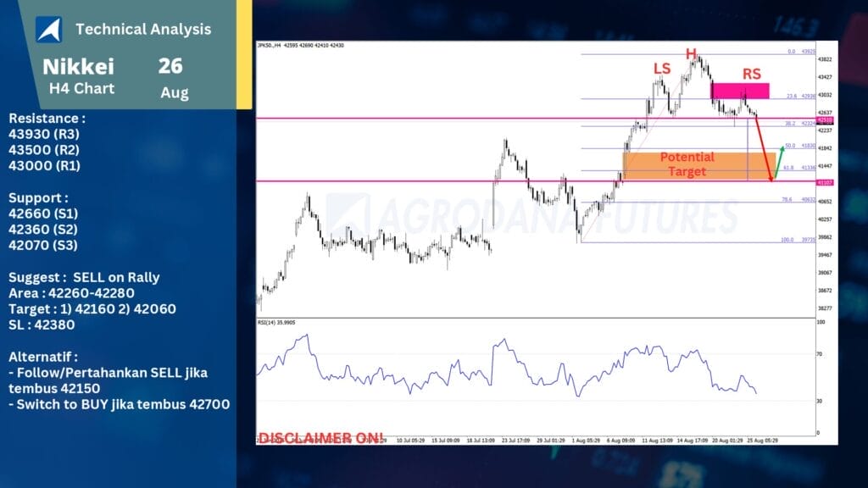Click the blue arrow logo icon
The width and height of the screenshot is (868, 488).
coord(48,30)
